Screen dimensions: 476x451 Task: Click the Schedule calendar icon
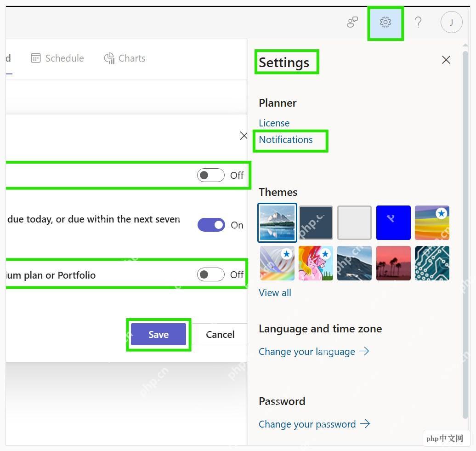click(x=35, y=58)
